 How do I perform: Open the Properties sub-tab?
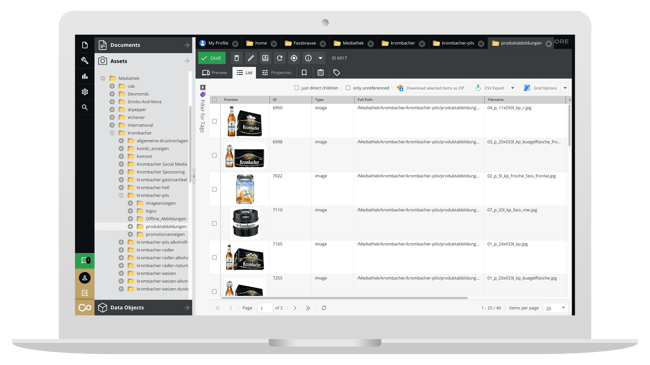point(276,73)
